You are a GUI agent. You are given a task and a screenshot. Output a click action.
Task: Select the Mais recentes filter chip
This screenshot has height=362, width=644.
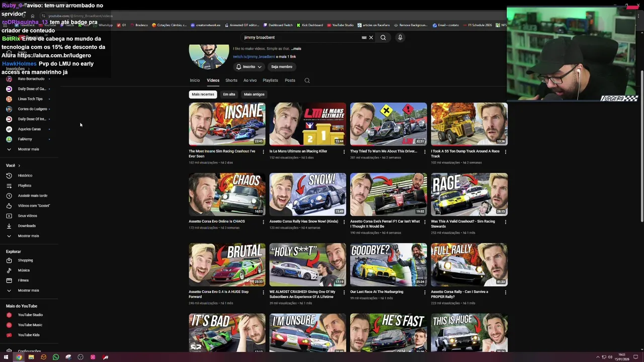coord(203,95)
